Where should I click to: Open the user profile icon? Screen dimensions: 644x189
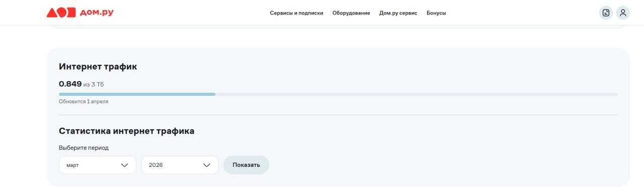click(623, 13)
